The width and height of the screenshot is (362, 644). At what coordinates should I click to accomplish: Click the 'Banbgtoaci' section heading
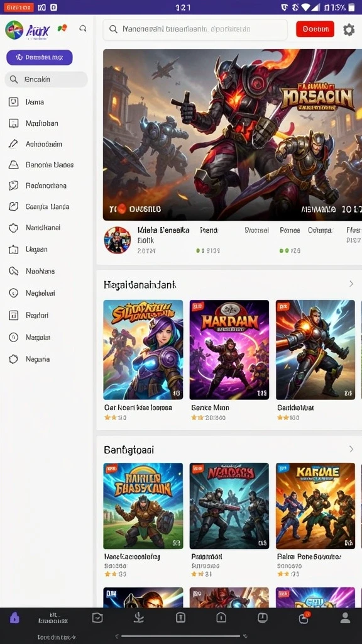click(x=129, y=450)
